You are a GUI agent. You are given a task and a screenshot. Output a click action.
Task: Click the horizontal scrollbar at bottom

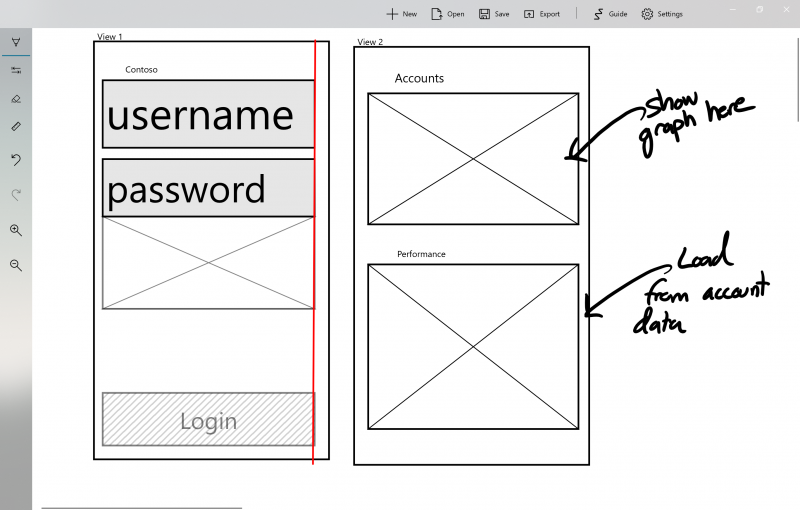[x=141, y=508]
